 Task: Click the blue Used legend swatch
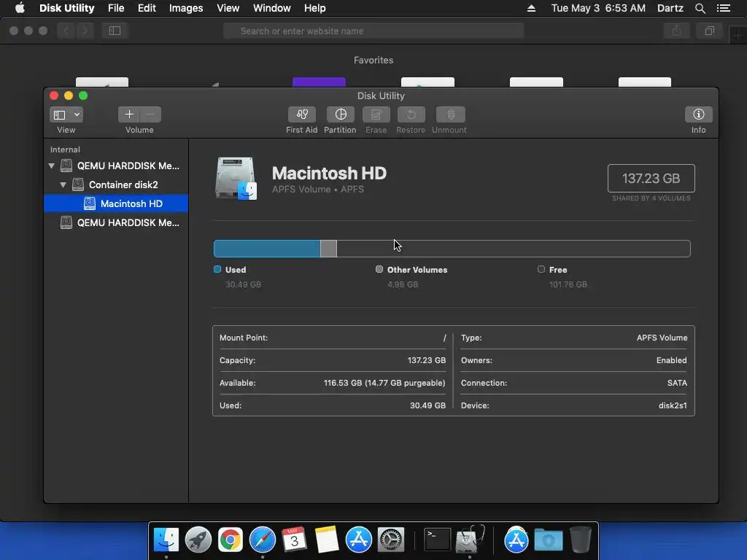(x=217, y=270)
